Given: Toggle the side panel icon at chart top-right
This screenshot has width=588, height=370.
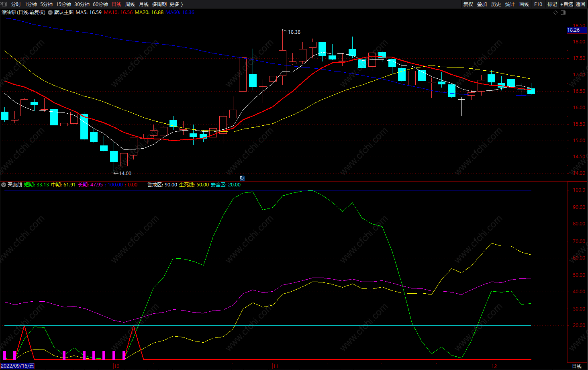Looking at the screenshot, I should 563,12.
